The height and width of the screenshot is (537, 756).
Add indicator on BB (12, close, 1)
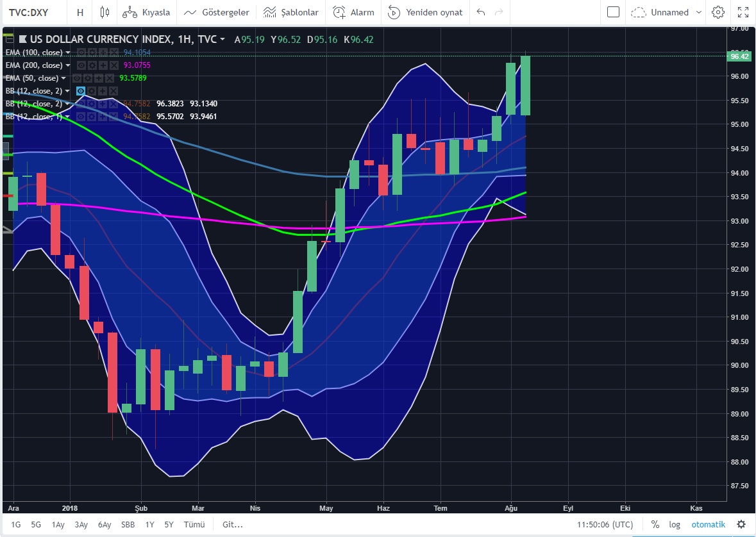102,116
